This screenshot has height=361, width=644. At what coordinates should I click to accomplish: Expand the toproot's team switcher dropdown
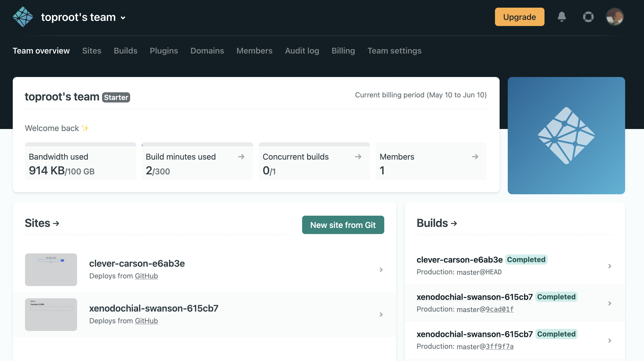[x=123, y=18]
